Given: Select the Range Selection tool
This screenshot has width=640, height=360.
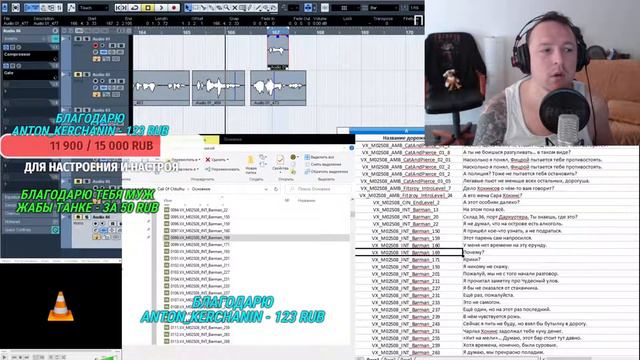Looking at the screenshot, I should 196,8.
